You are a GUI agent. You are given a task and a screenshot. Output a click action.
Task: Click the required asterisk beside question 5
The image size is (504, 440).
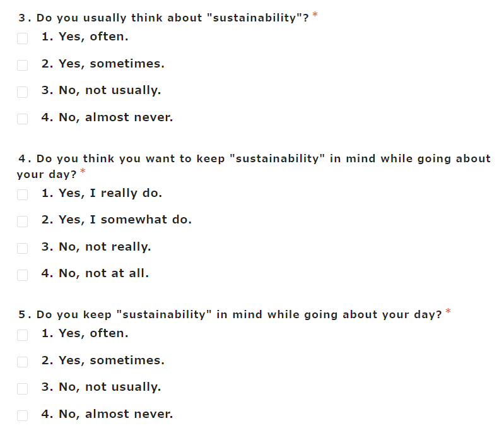[448, 311]
